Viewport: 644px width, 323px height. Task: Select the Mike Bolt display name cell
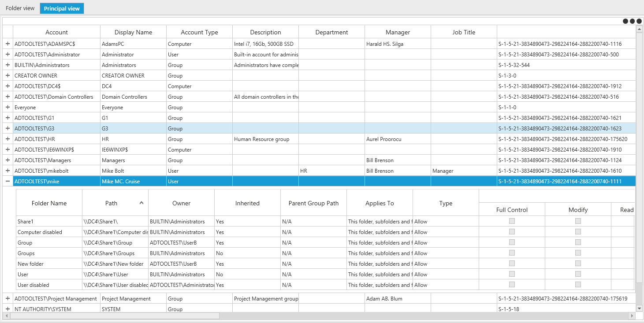pyautogui.click(x=133, y=171)
